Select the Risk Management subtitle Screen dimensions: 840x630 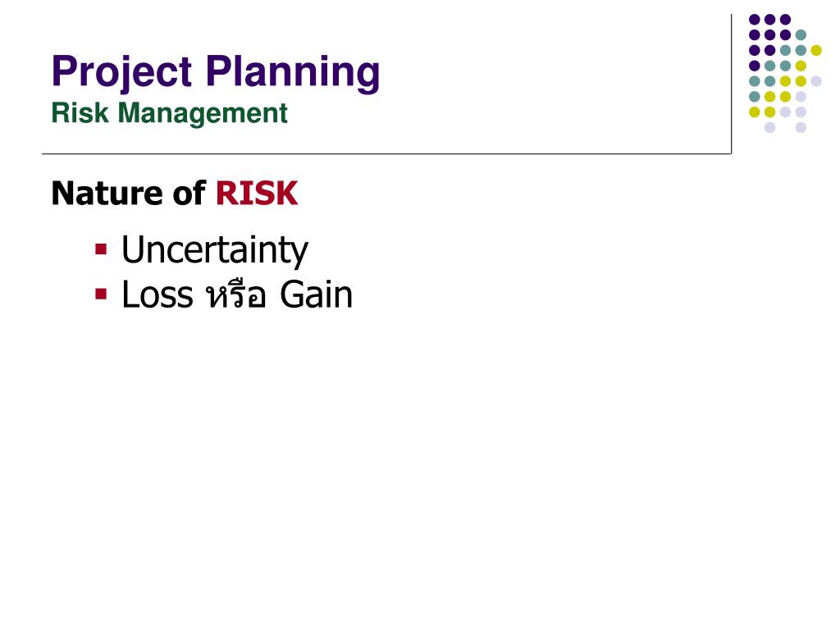pos(169,113)
